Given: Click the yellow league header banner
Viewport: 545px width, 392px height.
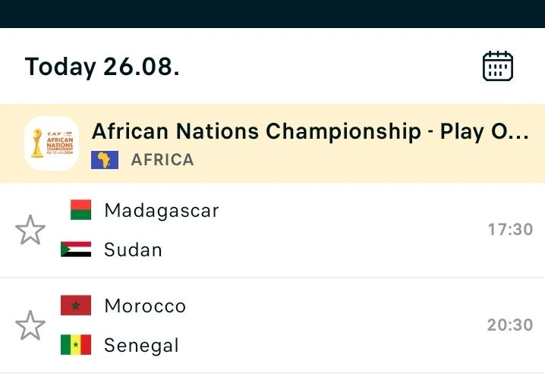Looking at the screenshot, I should pyautogui.click(x=272, y=143).
